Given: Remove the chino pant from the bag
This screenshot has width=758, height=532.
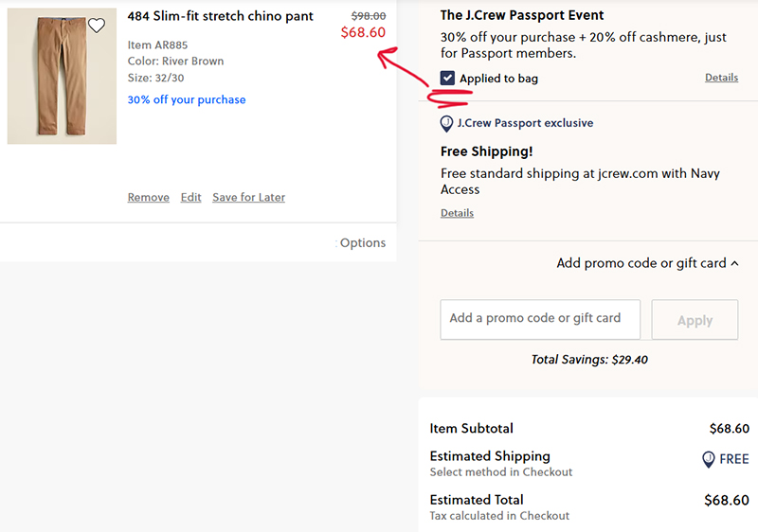Looking at the screenshot, I should pos(148,198).
